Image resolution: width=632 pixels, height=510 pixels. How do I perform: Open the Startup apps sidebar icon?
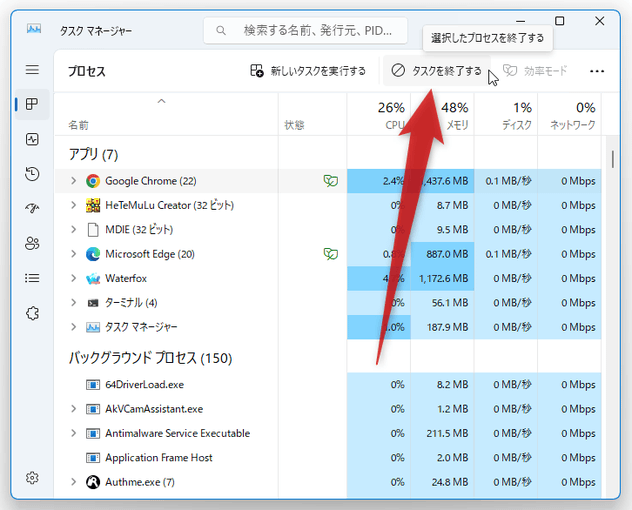(32, 208)
